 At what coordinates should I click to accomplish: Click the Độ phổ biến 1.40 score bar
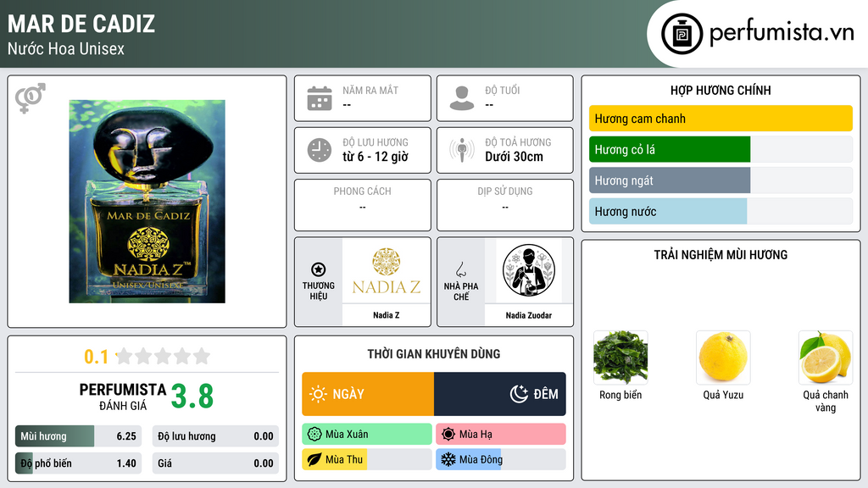(x=78, y=463)
